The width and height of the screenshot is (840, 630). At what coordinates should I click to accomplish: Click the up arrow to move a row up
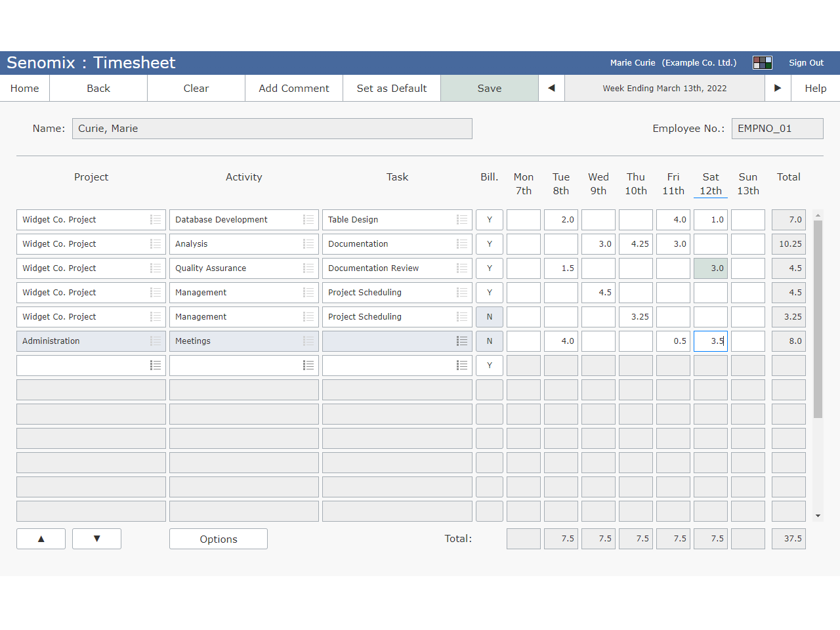pos(41,538)
